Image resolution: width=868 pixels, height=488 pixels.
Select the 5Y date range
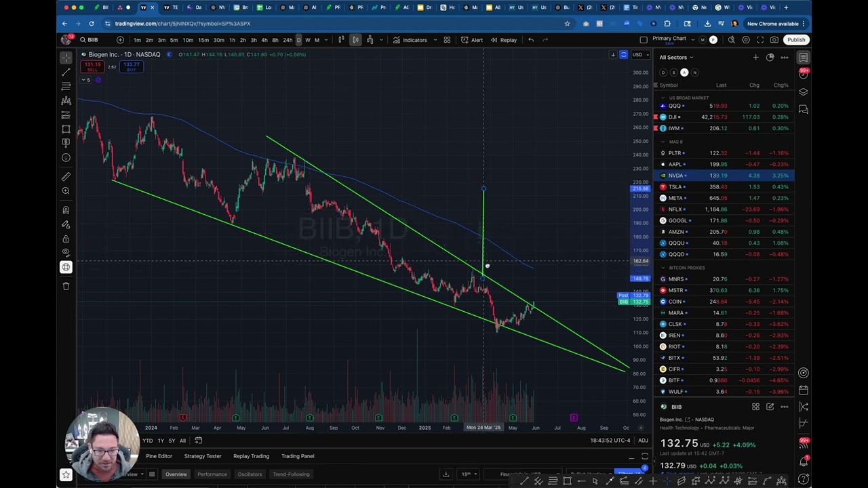click(172, 441)
